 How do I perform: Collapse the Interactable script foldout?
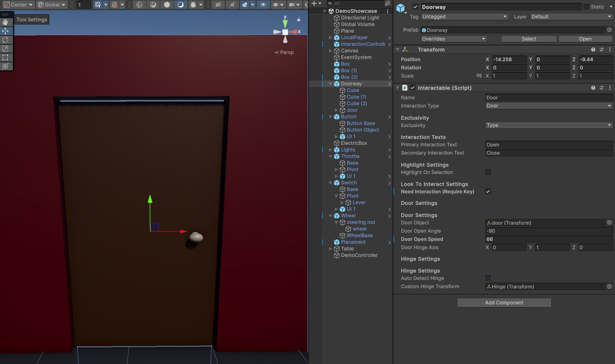coord(397,88)
